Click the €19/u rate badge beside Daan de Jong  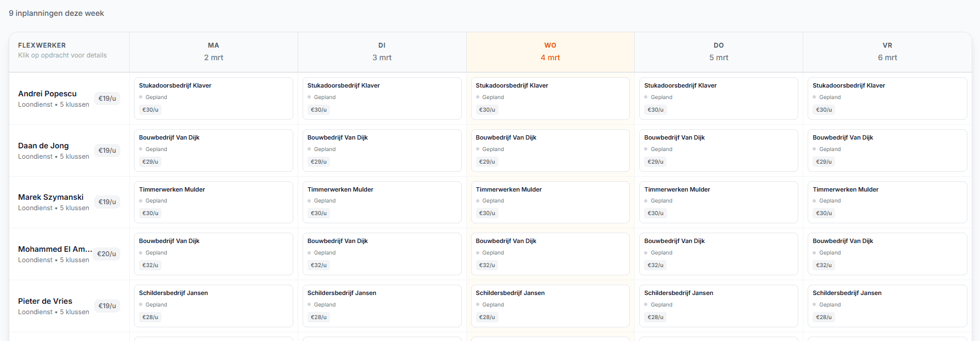pos(107,151)
